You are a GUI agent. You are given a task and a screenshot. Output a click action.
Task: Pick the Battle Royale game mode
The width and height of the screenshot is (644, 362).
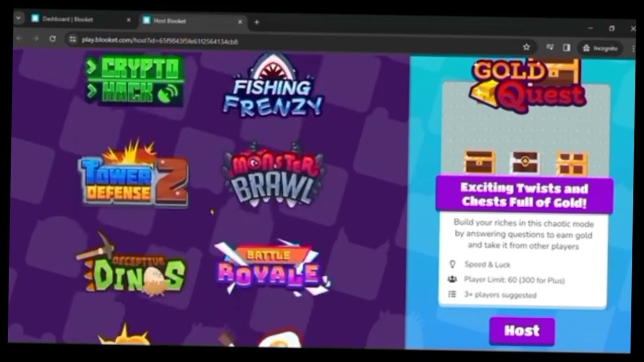click(x=272, y=266)
